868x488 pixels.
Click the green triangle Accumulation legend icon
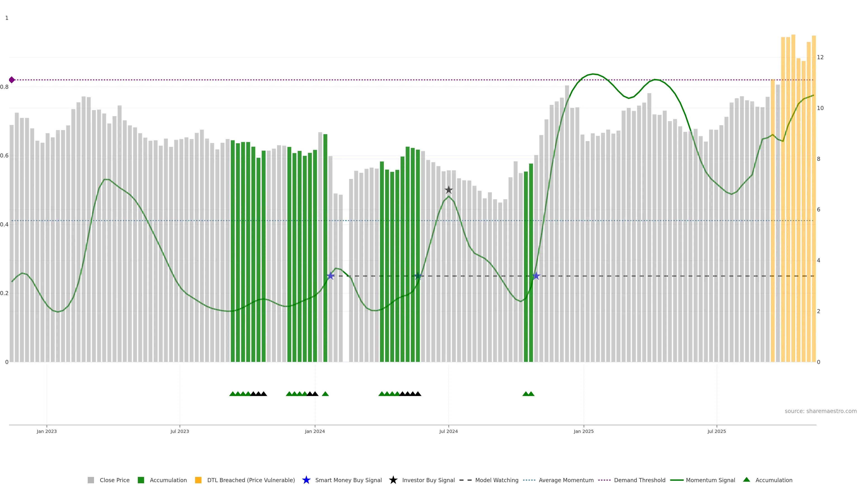(x=746, y=480)
